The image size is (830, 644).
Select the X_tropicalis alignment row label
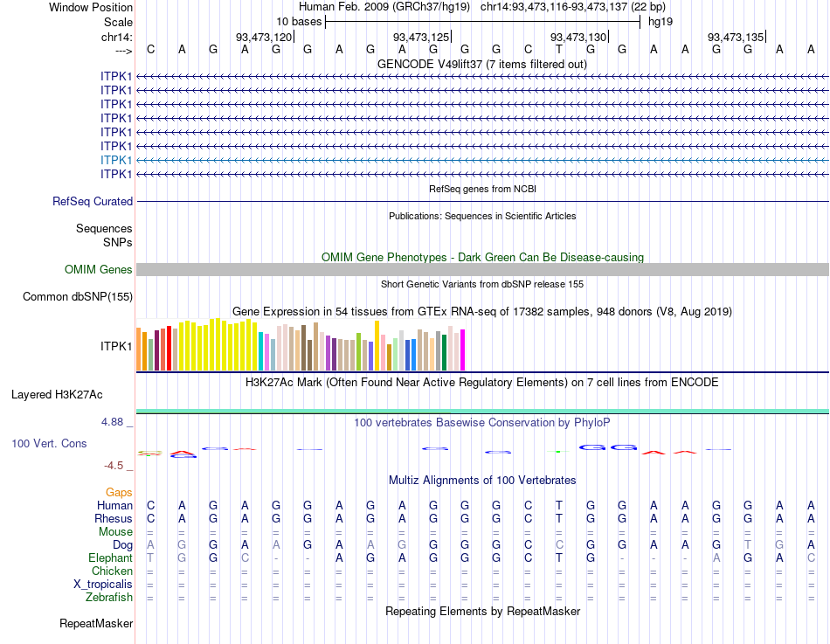103,585
